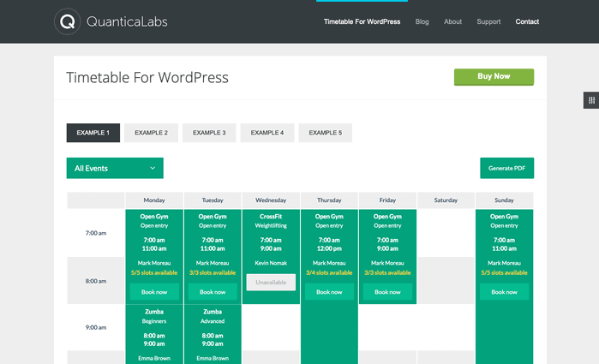Click the Sunday column header
This screenshot has width=599, height=364.
pos(504,200)
